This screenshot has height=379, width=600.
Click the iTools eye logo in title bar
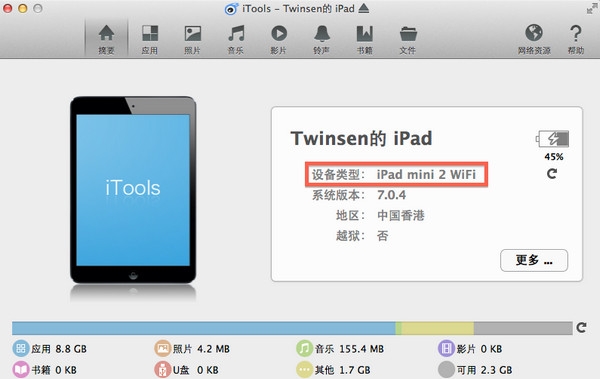[231, 9]
